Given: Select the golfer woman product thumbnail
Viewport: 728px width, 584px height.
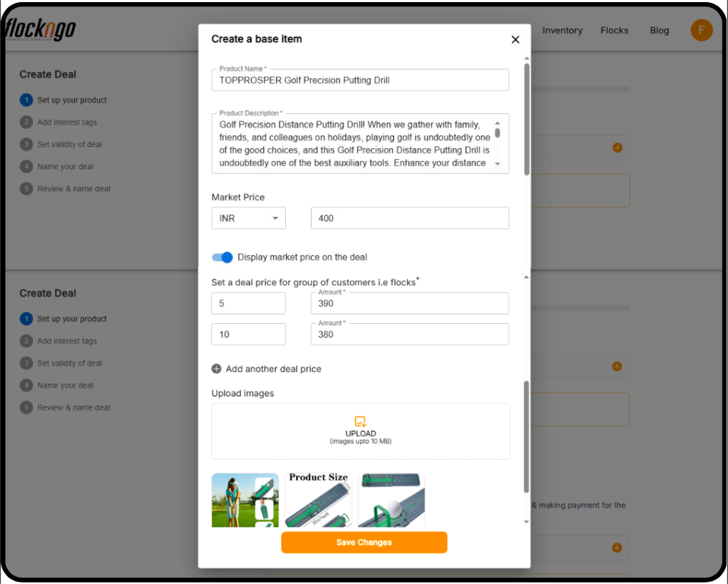Looking at the screenshot, I should (245, 500).
